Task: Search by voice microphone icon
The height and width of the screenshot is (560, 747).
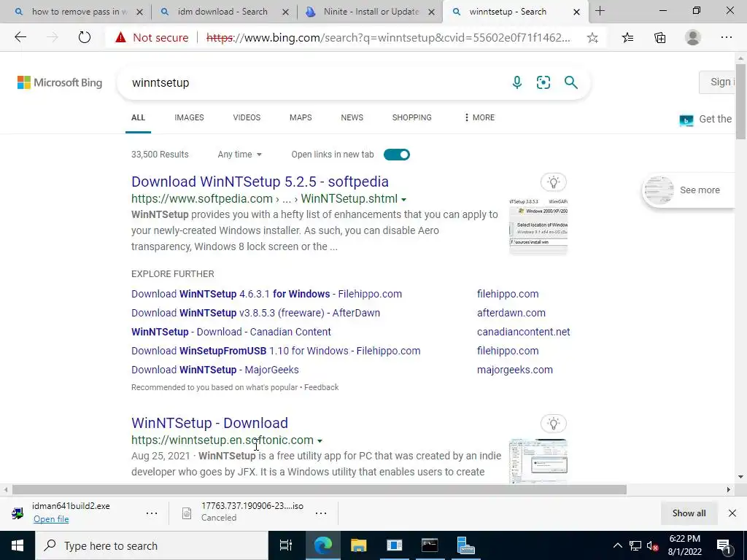Action: coord(517,82)
